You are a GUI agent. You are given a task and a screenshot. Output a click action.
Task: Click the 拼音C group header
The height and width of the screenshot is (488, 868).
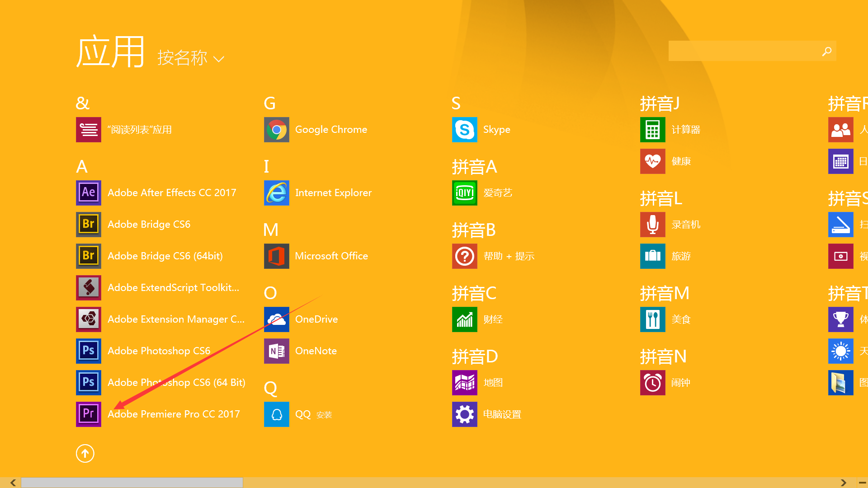coord(474,293)
